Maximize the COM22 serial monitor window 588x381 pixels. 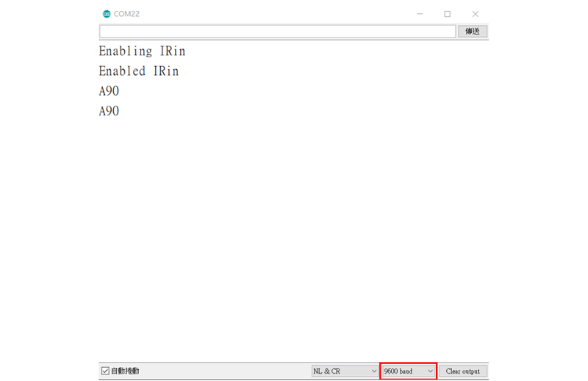(447, 14)
